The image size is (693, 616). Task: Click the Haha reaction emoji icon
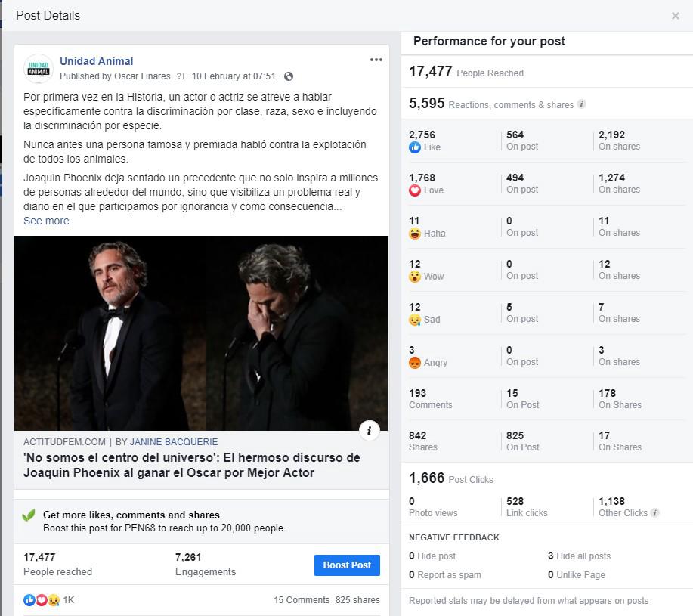(x=415, y=234)
